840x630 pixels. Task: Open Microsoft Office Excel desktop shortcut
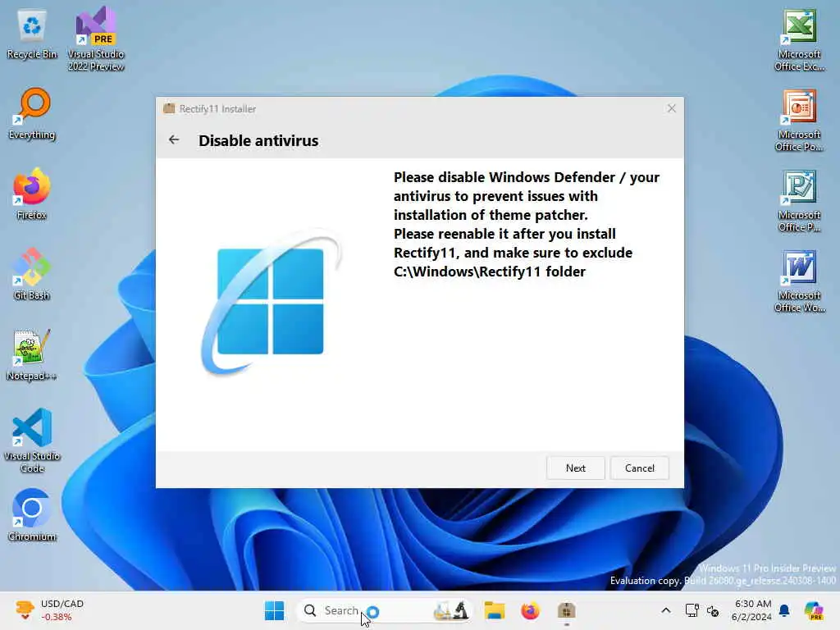[x=799, y=40]
